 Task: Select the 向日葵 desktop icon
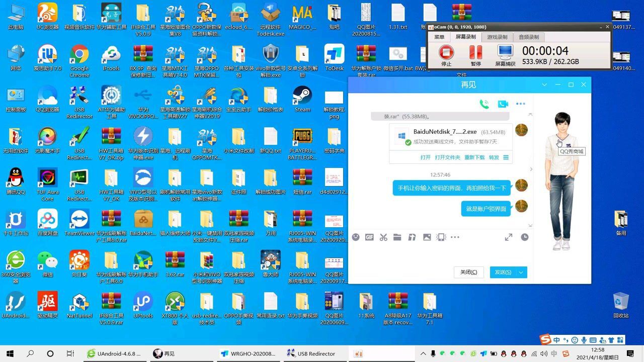pos(79,263)
